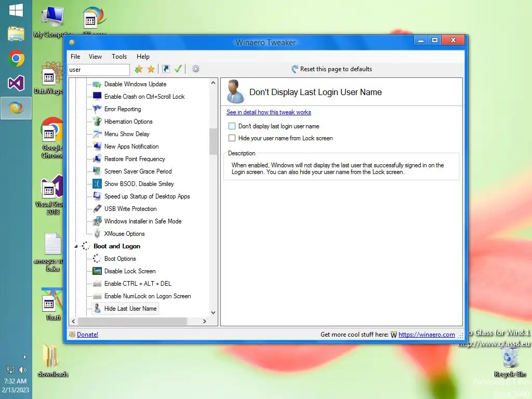Select Boot and Logon category
532x399 pixels.
click(x=117, y=246)
